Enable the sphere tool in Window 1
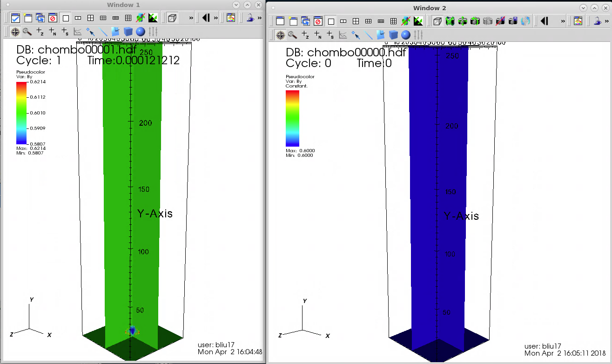The width and height of the screenshot is (612, 364). coord(141,32)
